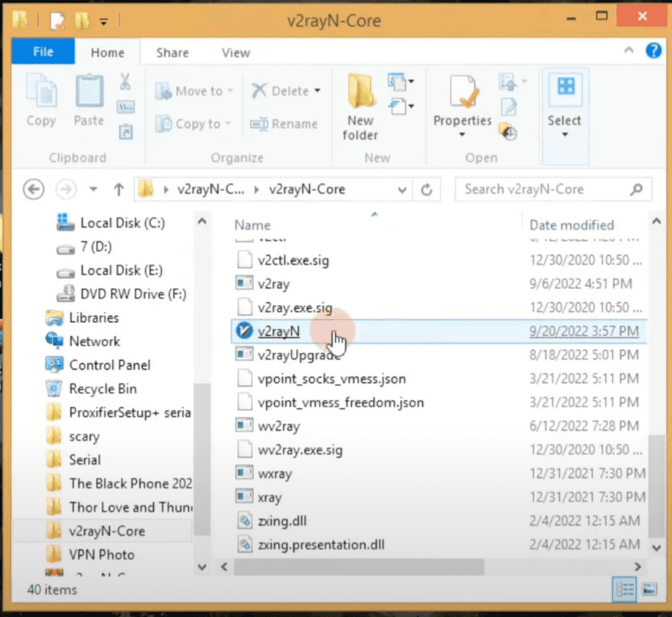Sort files by Date modified column
The width and height of the screenshot is (672, 617).
tap(571, 224)
